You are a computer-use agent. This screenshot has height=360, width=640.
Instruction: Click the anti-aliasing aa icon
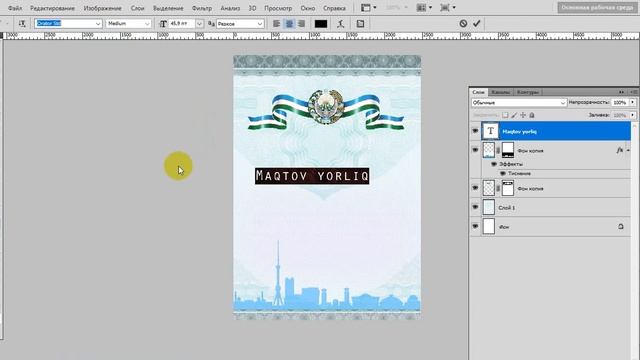tap(211, 24)
